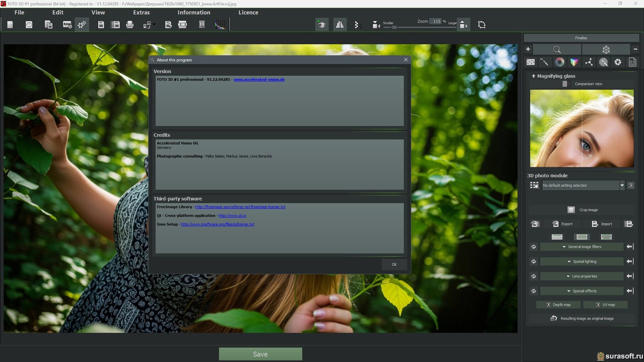Image resolution: width=644 pixels, height=362 pixels.
Task: Expand the Spatial lighting section
Action: [x=581, y=262]
